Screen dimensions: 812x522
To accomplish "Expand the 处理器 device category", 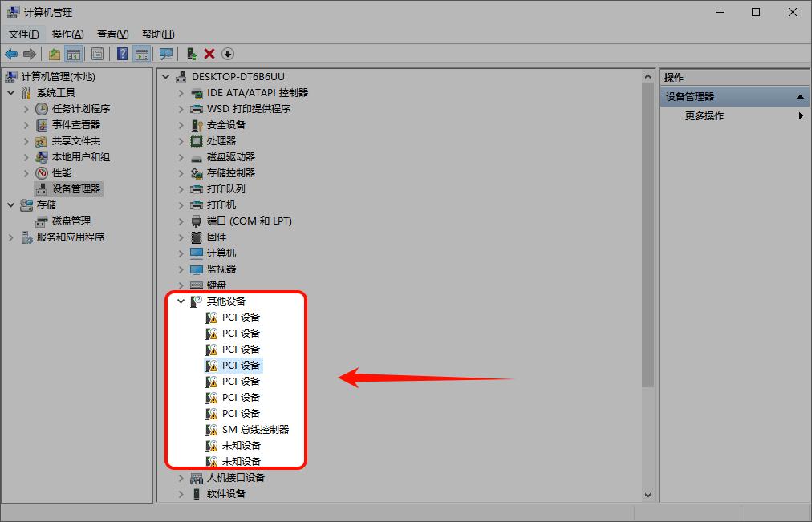I will click(x=181, y=141).
